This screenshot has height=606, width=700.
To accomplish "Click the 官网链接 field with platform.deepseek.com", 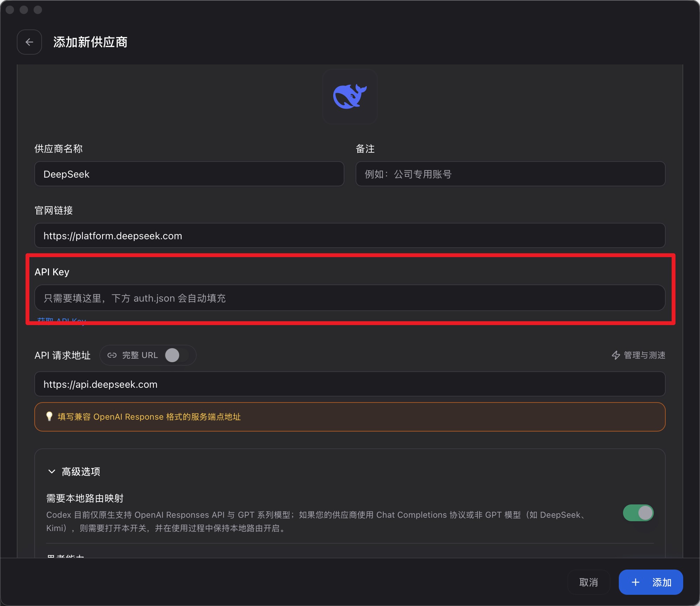I will [x=350, y=235].
